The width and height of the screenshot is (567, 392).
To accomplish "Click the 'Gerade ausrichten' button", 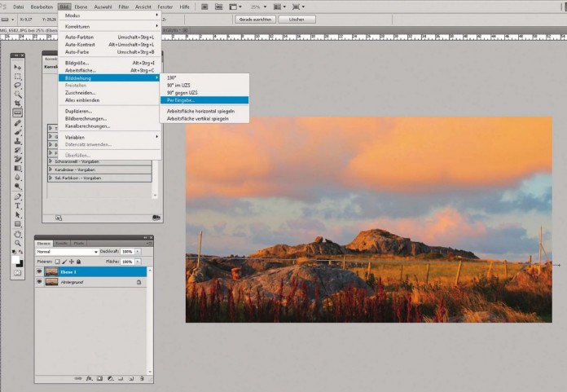I will click(x=256, y=19).
